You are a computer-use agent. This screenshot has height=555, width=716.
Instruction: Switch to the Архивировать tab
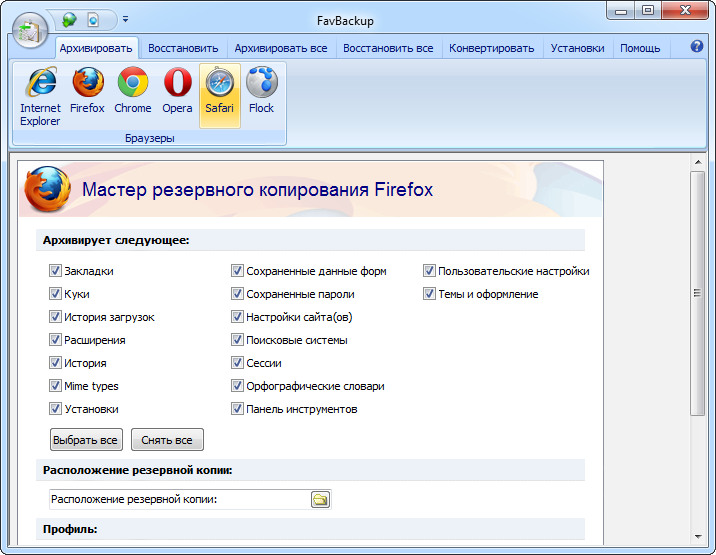[x=96, y=48]
